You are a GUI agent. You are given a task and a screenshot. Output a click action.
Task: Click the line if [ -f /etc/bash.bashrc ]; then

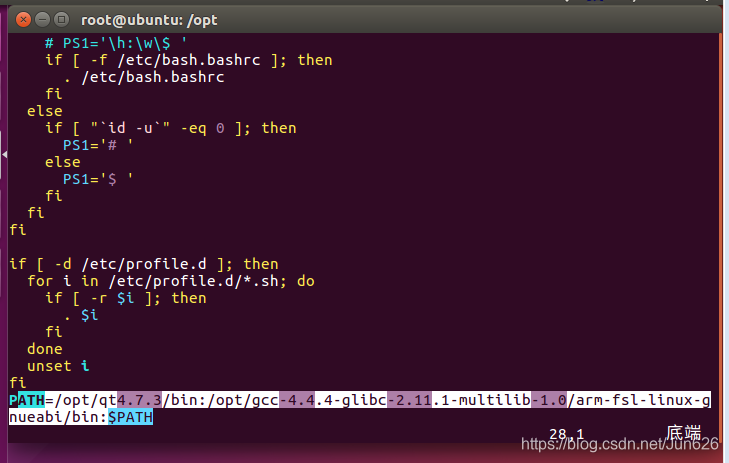coord(189,60)
